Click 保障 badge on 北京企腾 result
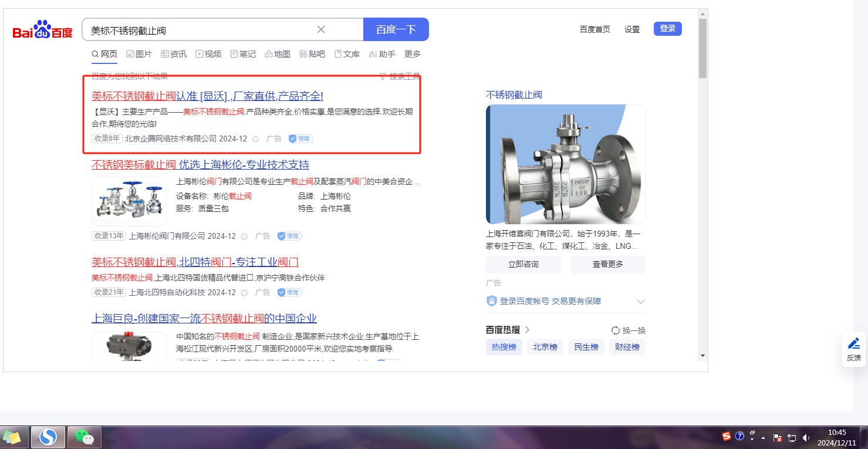The height and width of the screenshot is (449, 868). pyautogui.click(x=300, y=139)
